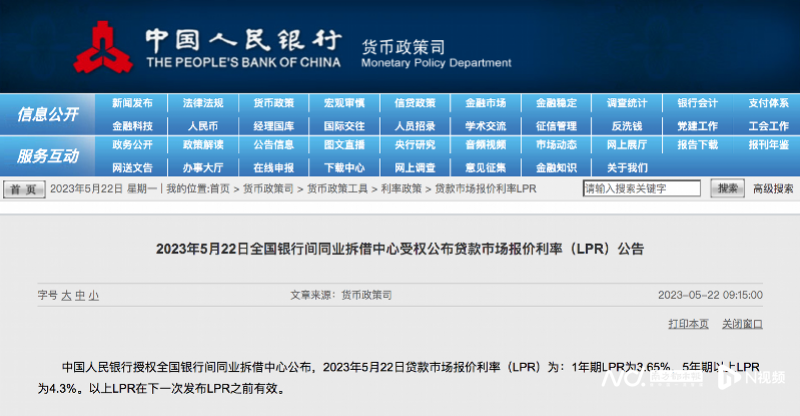
Task: Choose 金融知识 link
Action: pyautogui.click(x=556, y=167)
